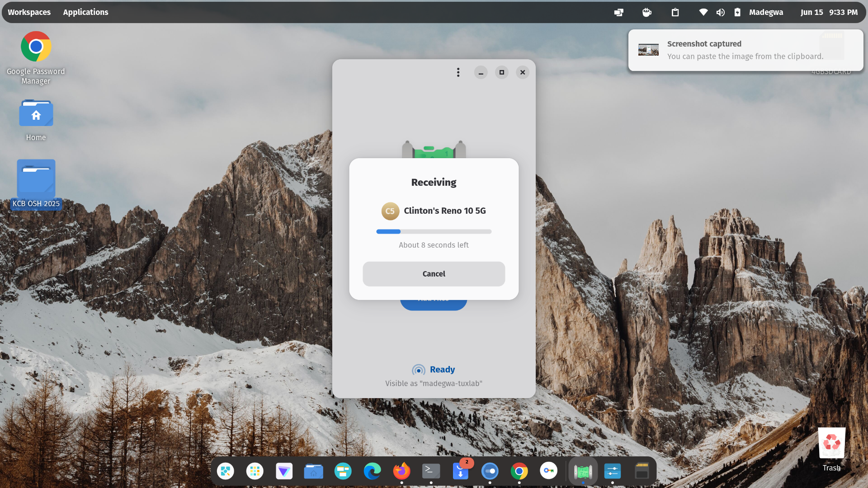
Task: Open the sliders settings app in dock
Action: [x=612, y=471]
